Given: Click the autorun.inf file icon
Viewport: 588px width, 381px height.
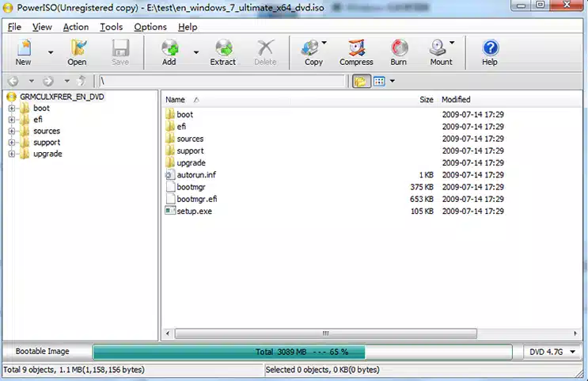Looking at the screenshot, I should (170, 174).
